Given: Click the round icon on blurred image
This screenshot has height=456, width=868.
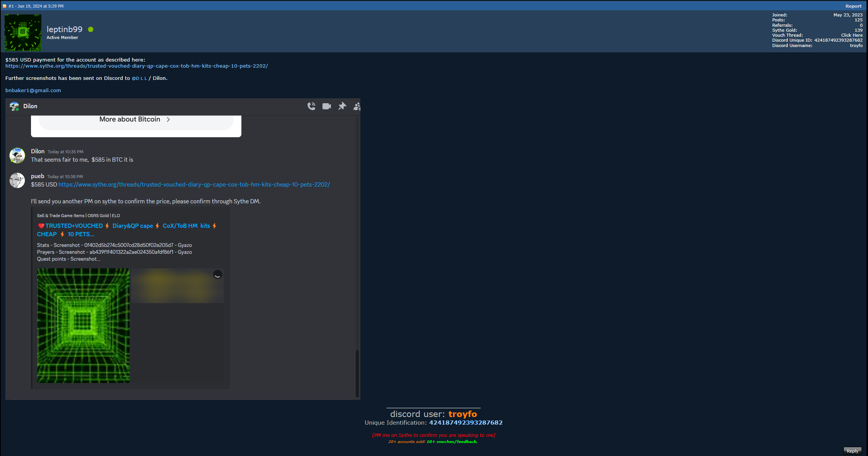Looking at the screenshot, I should [x=217, y=274].
